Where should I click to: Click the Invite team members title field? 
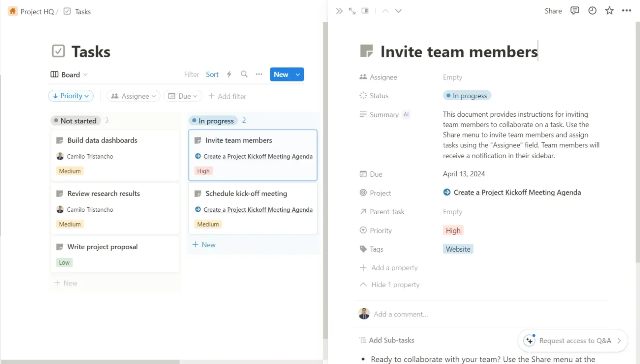pos(459,52)
